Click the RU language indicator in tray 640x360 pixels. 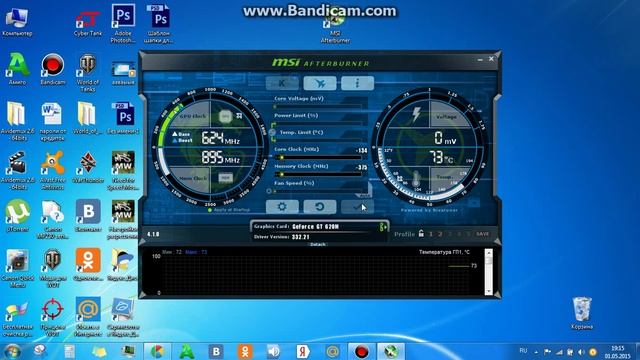(x=523, y=351)
